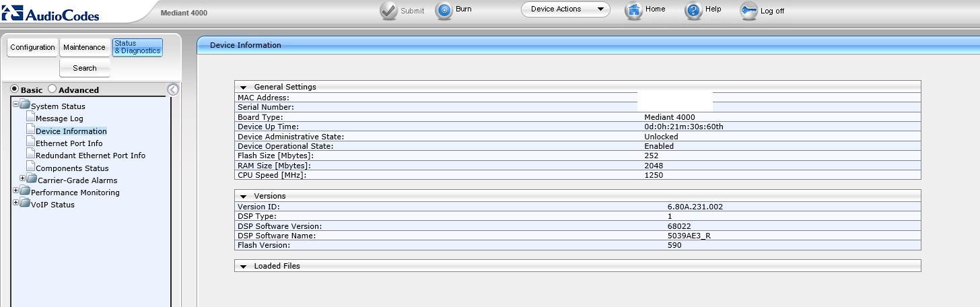Click the Burn icon in toolbar
This screenshot has width=980, height=307.
(444, 11)
